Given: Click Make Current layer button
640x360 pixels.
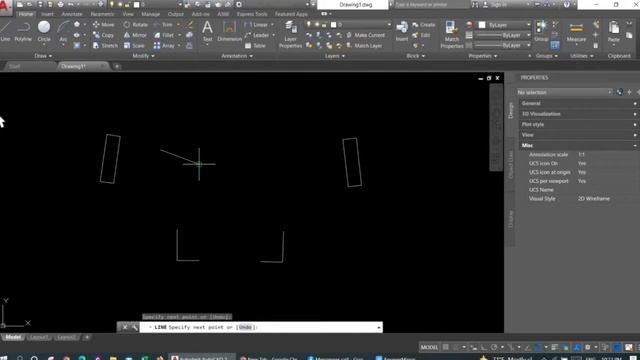Looking at the screenshot, I should click(366, 35).
